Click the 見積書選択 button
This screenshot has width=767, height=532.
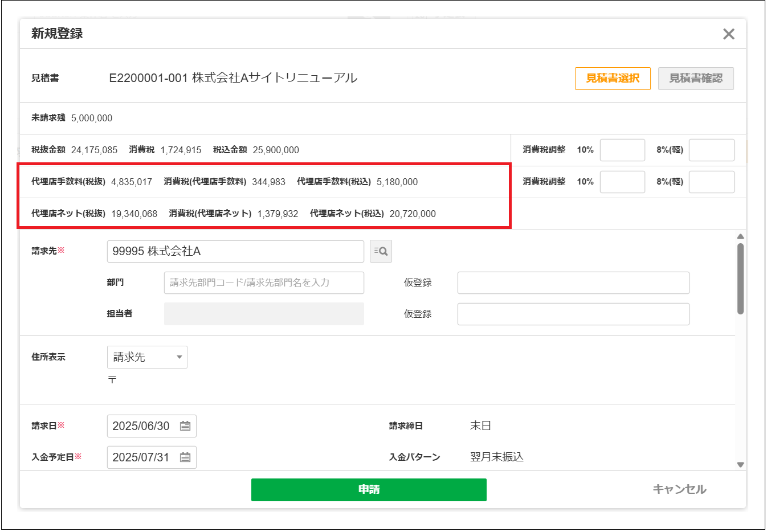click(613, 79)
